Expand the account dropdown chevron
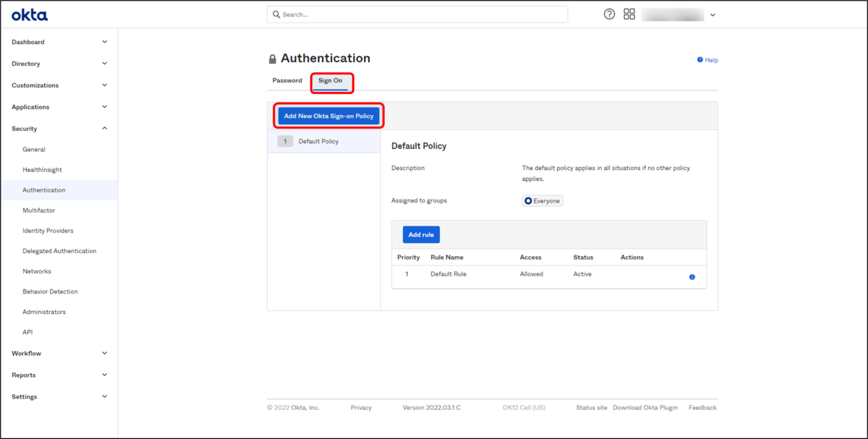The image size is (868, 439). point(712,15)
